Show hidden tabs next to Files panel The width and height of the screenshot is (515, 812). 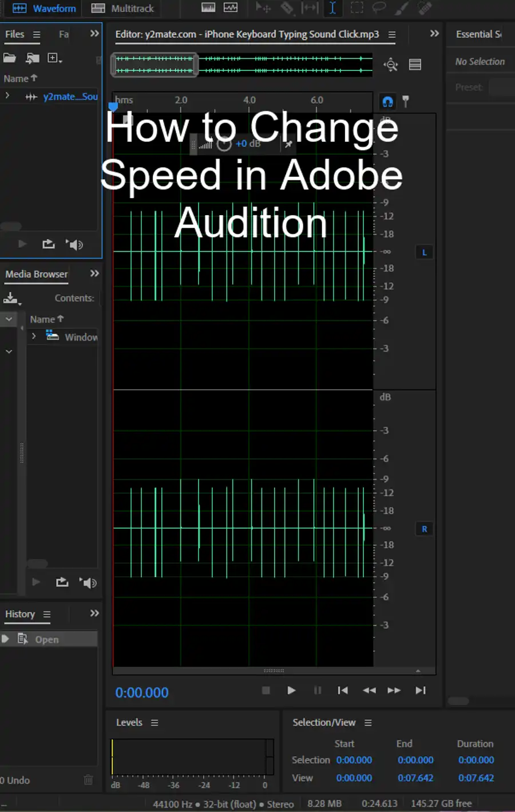click(94, 34)
